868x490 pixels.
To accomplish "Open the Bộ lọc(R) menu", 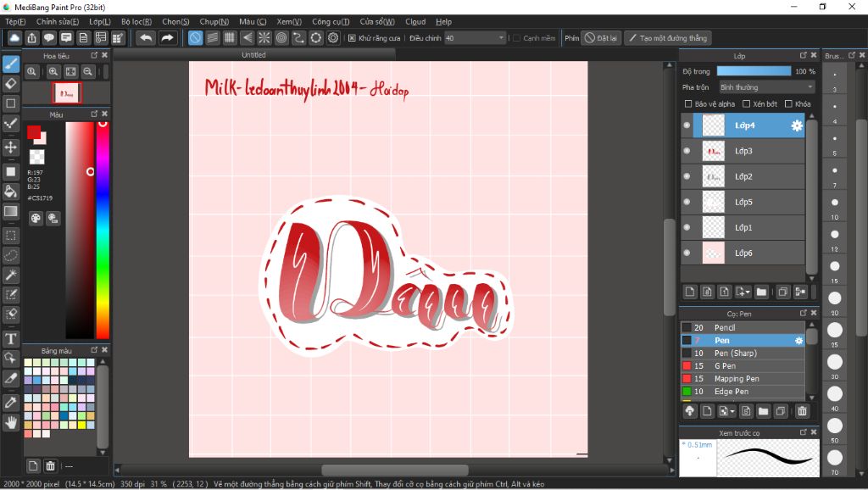I will click(x=136, y=21).
